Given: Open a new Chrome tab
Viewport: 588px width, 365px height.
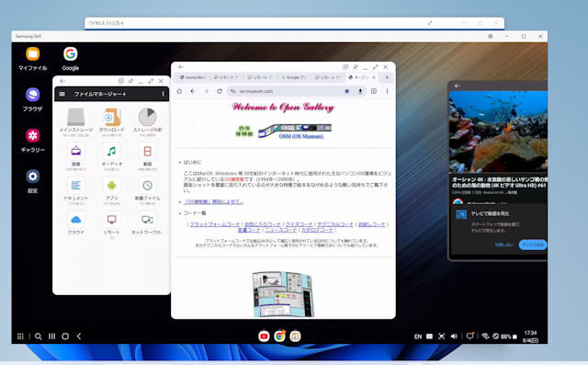Looking at the screenshot, I should point(388,77).
